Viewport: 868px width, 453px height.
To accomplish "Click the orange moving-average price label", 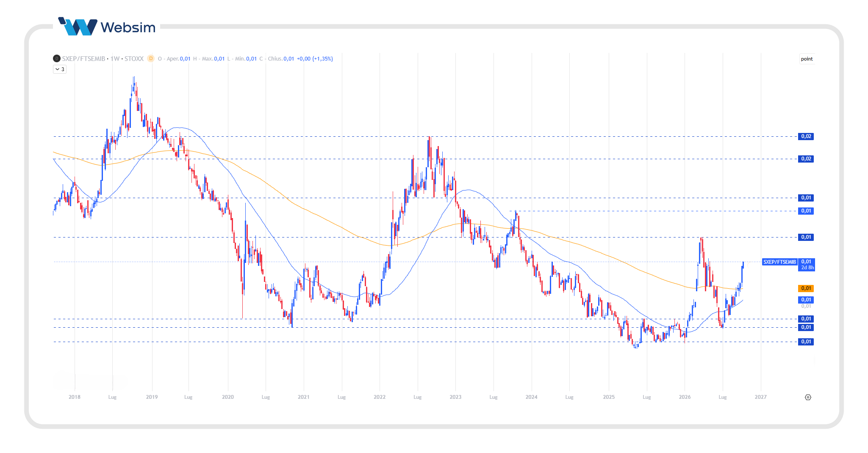I will coord(806,288).
